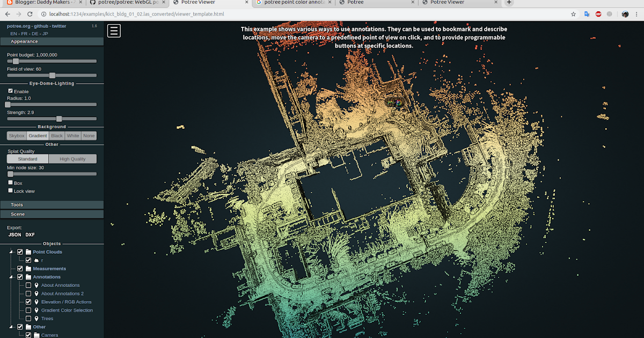Viewport: 644px width, 338px height.
Task: Click the Camera folder icon
Action: tap(36, 335)
